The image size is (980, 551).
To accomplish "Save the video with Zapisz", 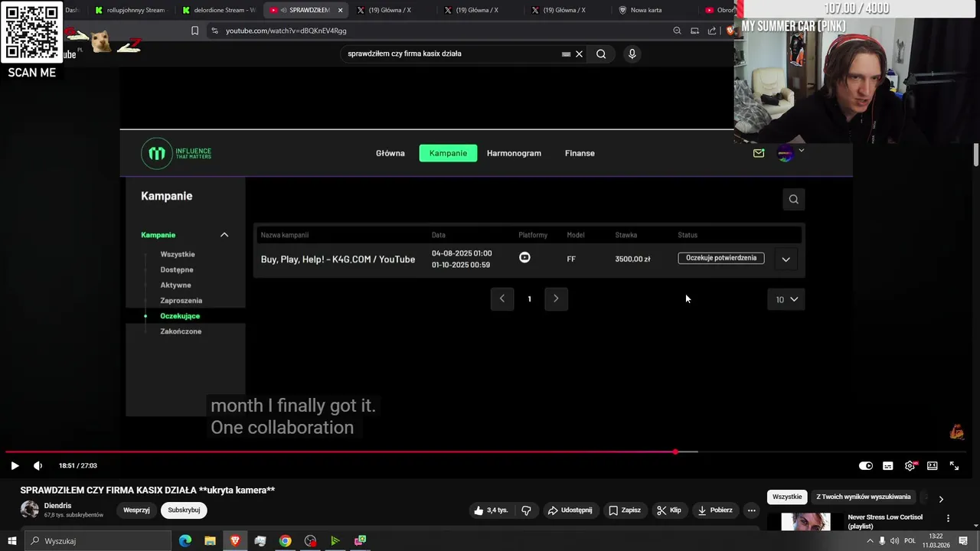I will coord(623,510).
